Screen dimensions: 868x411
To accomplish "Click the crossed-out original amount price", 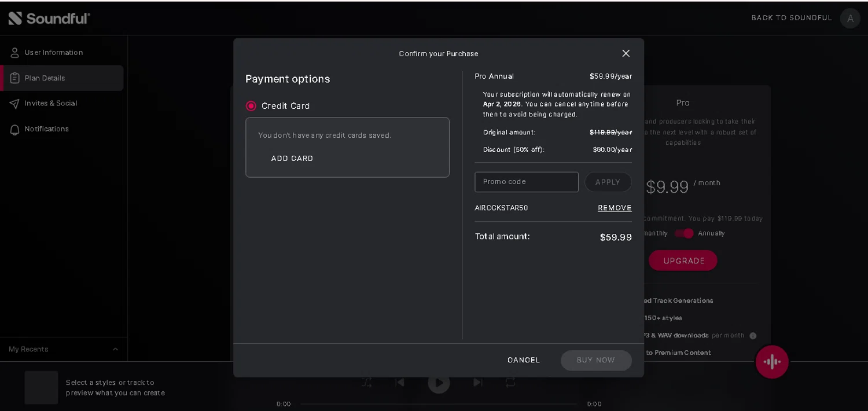I will point(610,133).
